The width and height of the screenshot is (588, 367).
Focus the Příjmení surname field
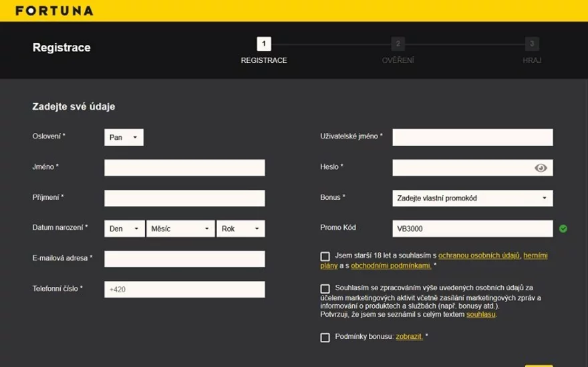[184, 198]
